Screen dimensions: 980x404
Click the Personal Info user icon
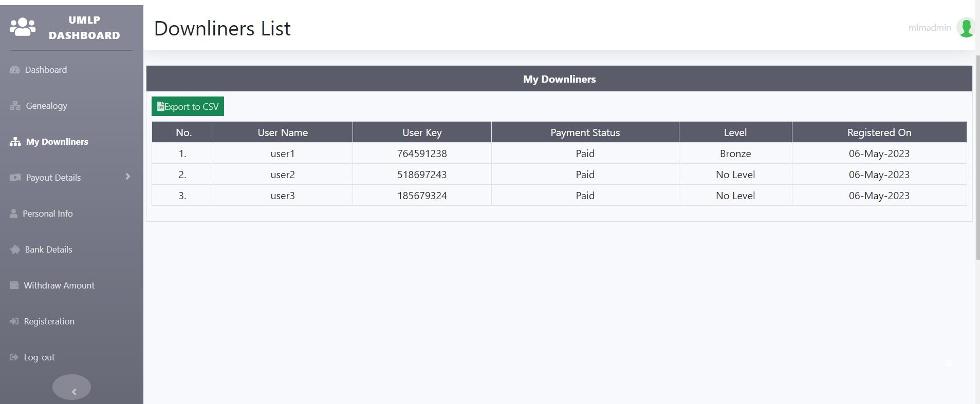point(13,214)
